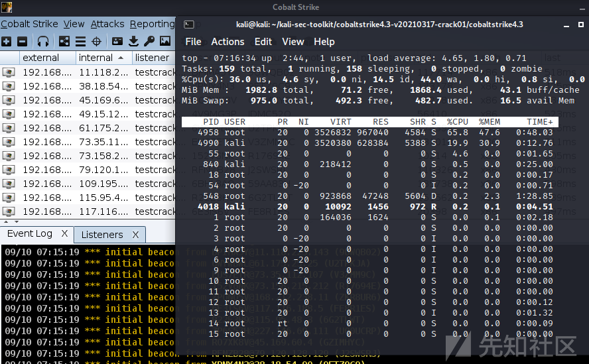Viewport: 589px width, 364px height.
Task: Select internal address 117.116.... cell
Action: 103,211
